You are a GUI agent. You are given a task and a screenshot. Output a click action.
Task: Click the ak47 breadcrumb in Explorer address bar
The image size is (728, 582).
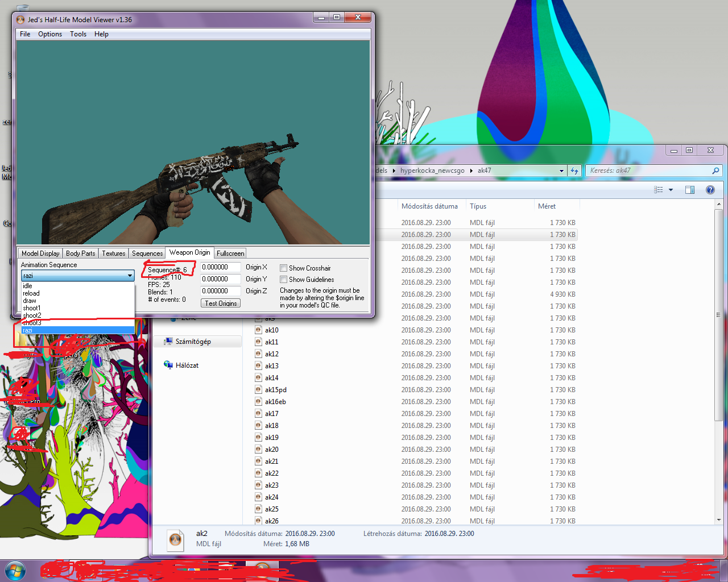click(484, 171)
